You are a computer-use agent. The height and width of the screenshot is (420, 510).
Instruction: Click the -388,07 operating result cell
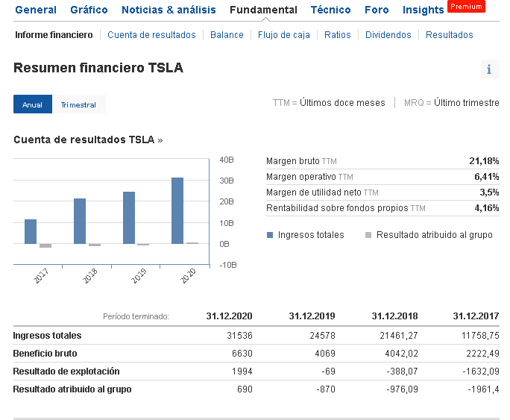pos(402,372)
